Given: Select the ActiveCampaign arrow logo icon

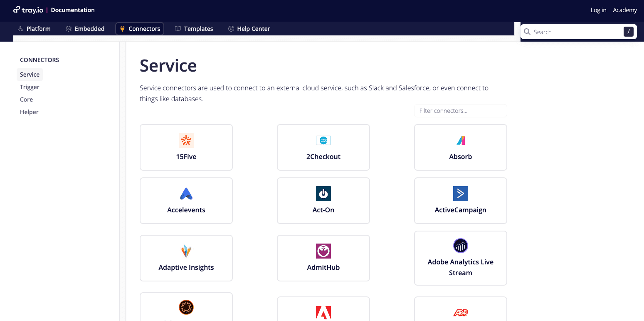Looking at the screenshot, I should coord(461,194).
